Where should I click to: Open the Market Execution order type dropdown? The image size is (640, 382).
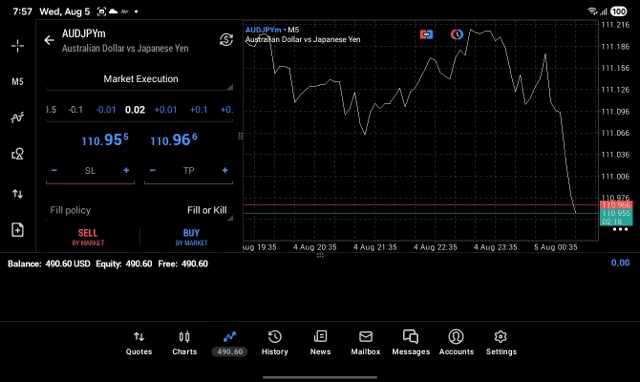139,79
